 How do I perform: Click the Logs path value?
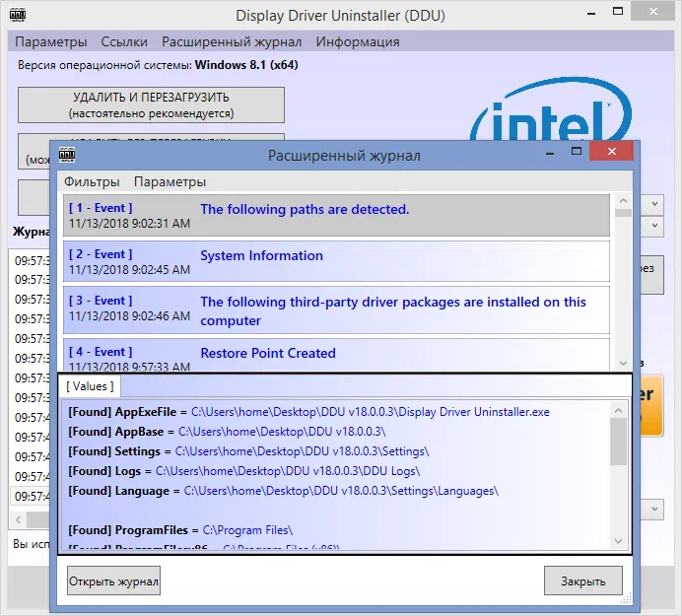pos(288,471)
